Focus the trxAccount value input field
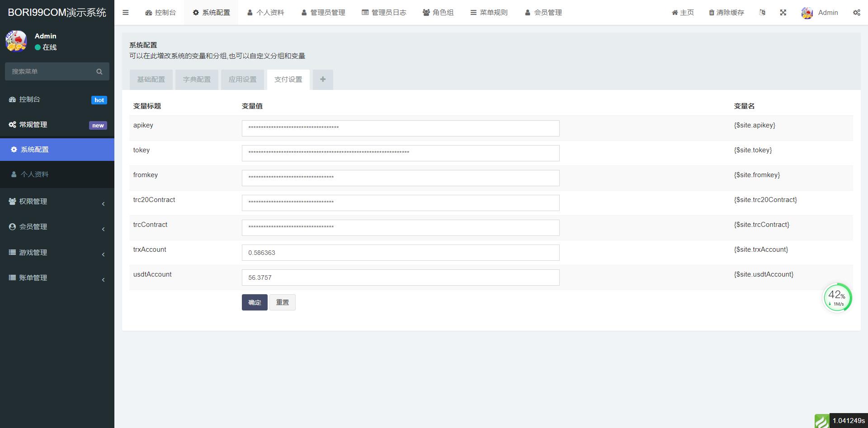This screenshot has width=868, height=428. (401, 253)
